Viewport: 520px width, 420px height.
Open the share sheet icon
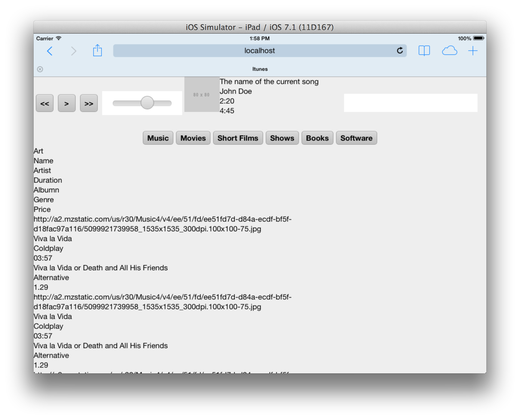(97, 50)
